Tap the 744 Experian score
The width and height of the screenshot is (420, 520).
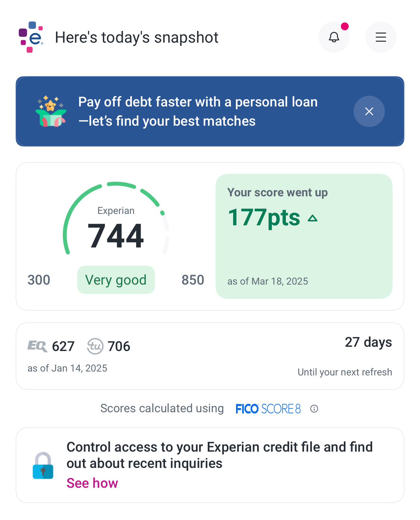coord(116,236)
